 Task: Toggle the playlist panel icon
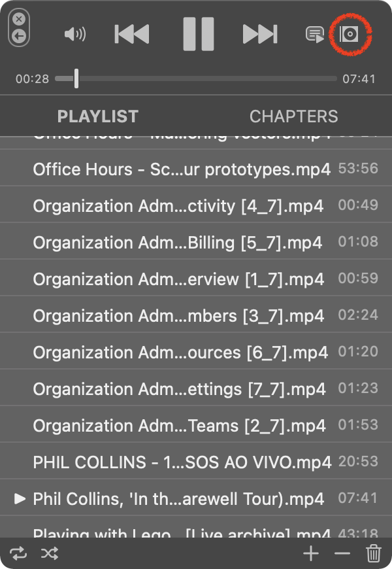[x=314, y=35]
